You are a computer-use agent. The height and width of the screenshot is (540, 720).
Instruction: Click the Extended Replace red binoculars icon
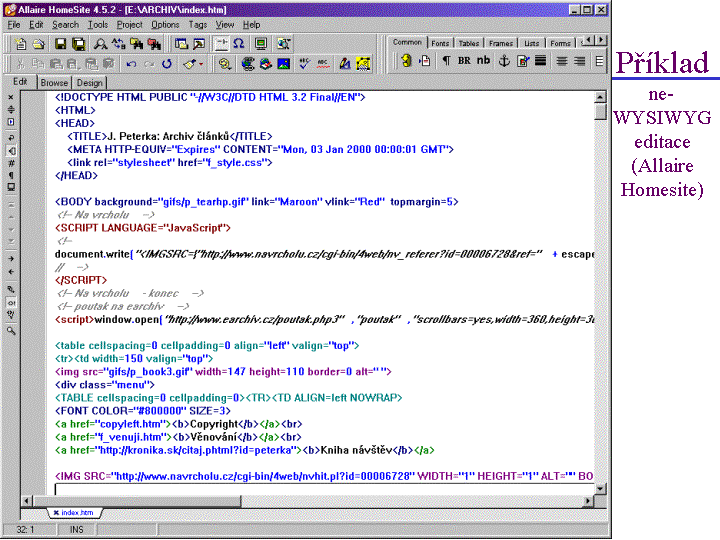[x=155, y=44]
